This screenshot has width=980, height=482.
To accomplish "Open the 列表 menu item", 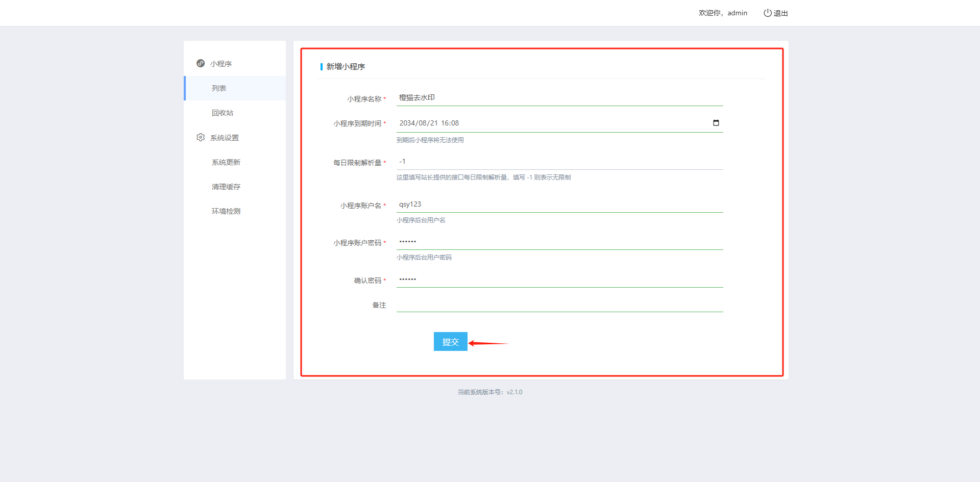I will point(219,88).
